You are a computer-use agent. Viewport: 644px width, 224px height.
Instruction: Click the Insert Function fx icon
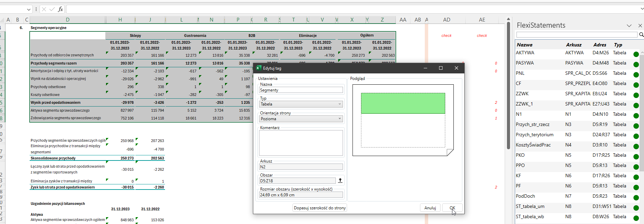click(x=60, y=9)
